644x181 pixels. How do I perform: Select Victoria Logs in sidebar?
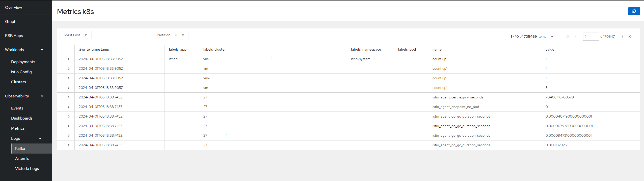pos(27,169)
